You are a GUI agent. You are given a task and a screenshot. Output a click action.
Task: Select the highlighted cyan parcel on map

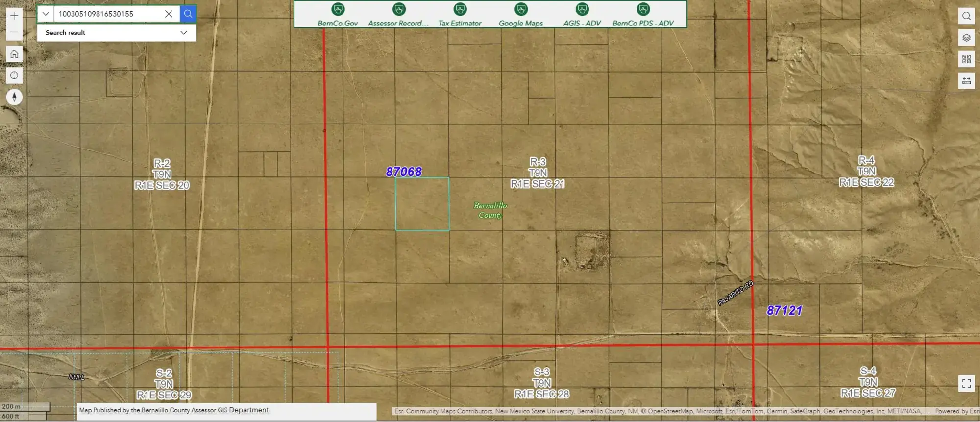(422, 204)
